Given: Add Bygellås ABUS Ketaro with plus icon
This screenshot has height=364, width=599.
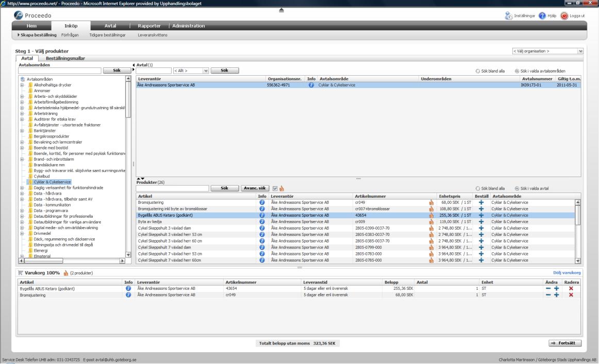Looking at the screenshot, I should tap(481, 215).
